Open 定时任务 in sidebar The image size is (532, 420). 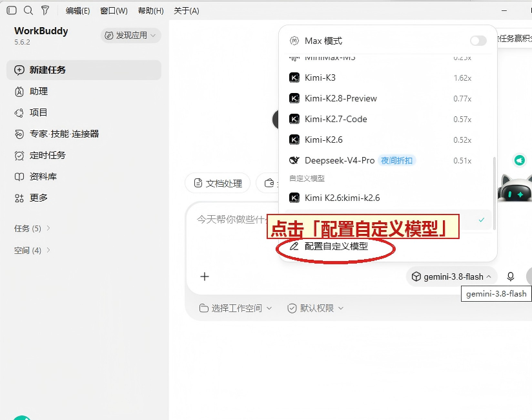[84, 155]
